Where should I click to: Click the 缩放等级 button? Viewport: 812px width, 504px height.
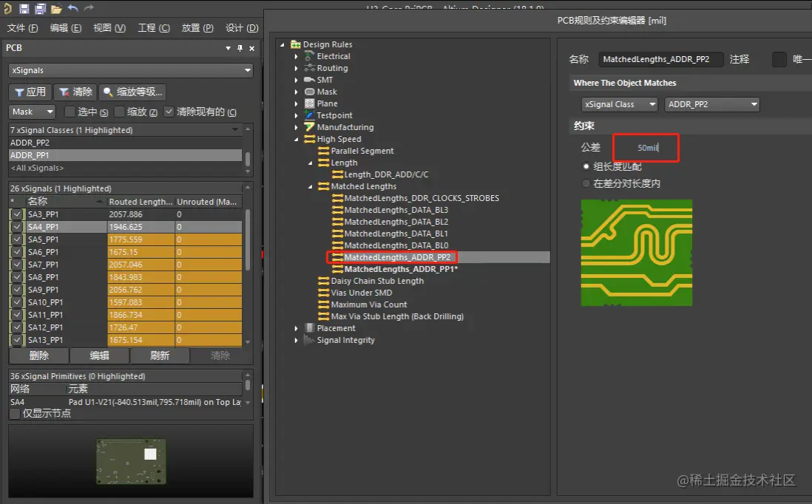[x=132, y=92]
